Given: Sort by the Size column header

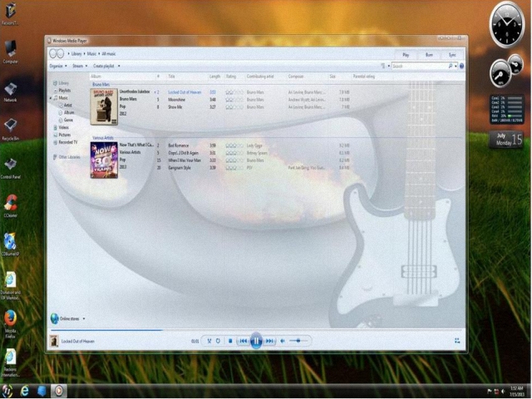Looking at the screenshot, I should point(332,76).
